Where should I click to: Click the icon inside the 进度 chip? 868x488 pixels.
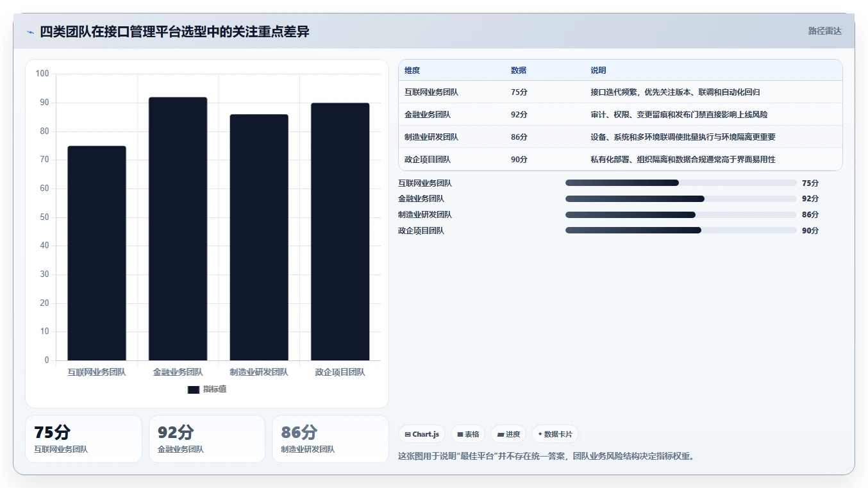501,434
